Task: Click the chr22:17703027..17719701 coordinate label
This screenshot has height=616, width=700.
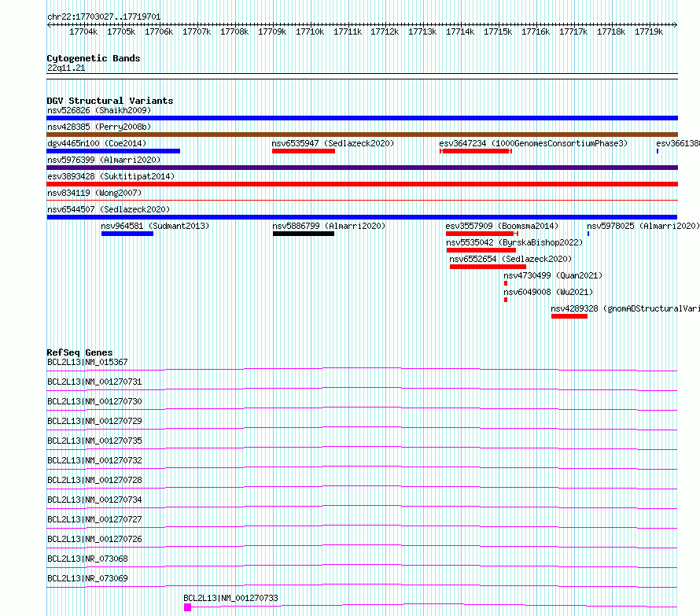Action: [104, 17]
